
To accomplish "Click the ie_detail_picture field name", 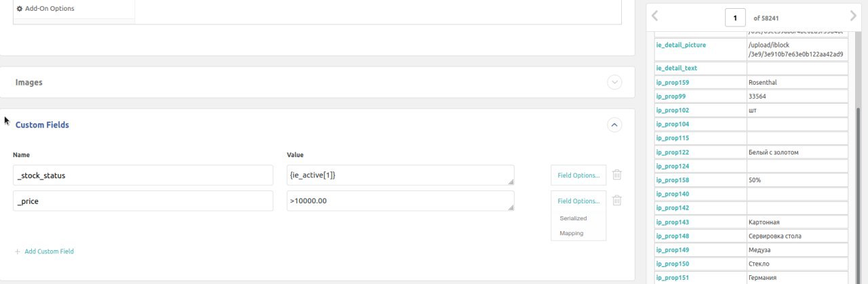I will click(681, 45).
